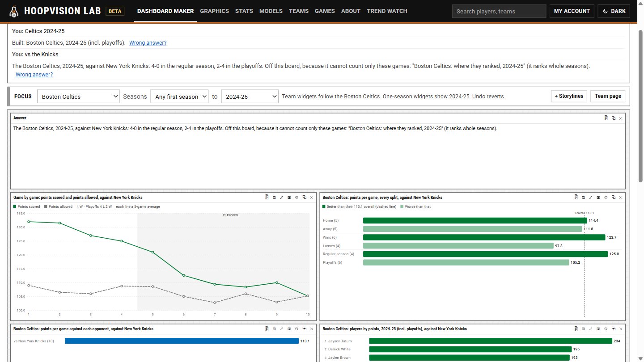
Task: Click the Better than overall dark green legend swatch
Action: click(x=324, y=206)
